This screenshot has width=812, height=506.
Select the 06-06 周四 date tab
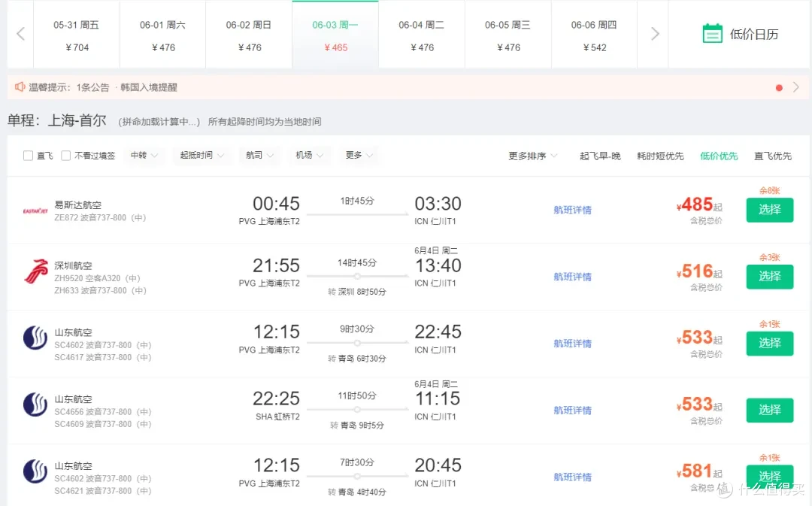coord(594,35)
